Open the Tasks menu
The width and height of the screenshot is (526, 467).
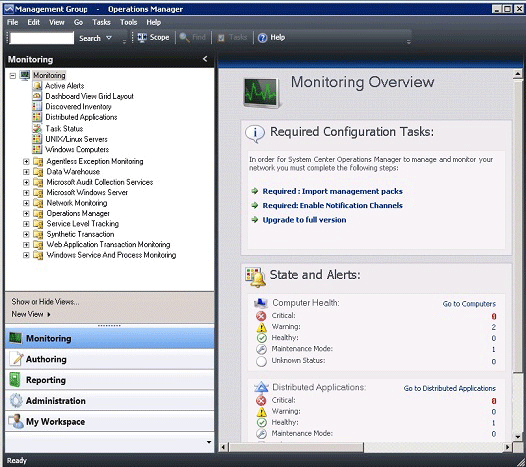[x=101, y=22]
